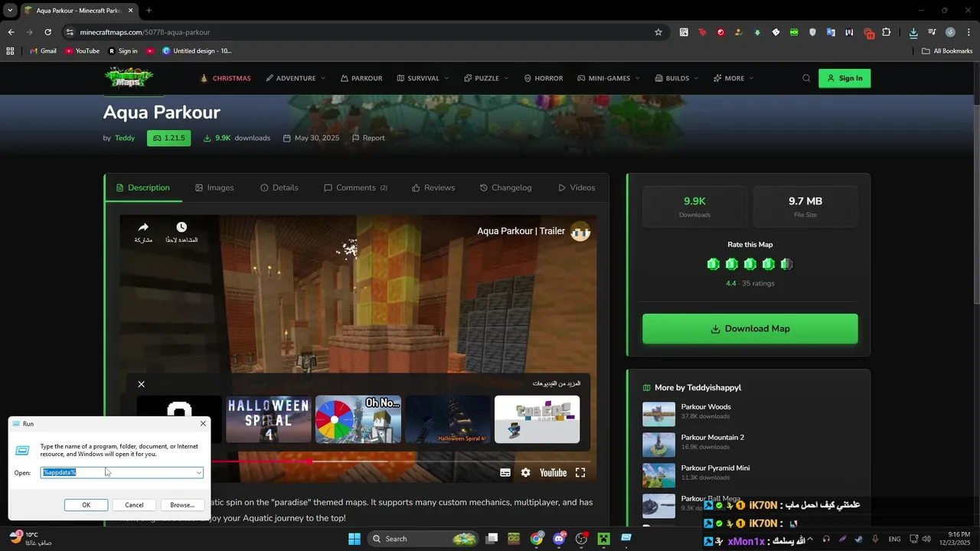This screenshot has height=551, width=980.
Task: Switch to the Videos tab
Action: [x=577, y=187]
